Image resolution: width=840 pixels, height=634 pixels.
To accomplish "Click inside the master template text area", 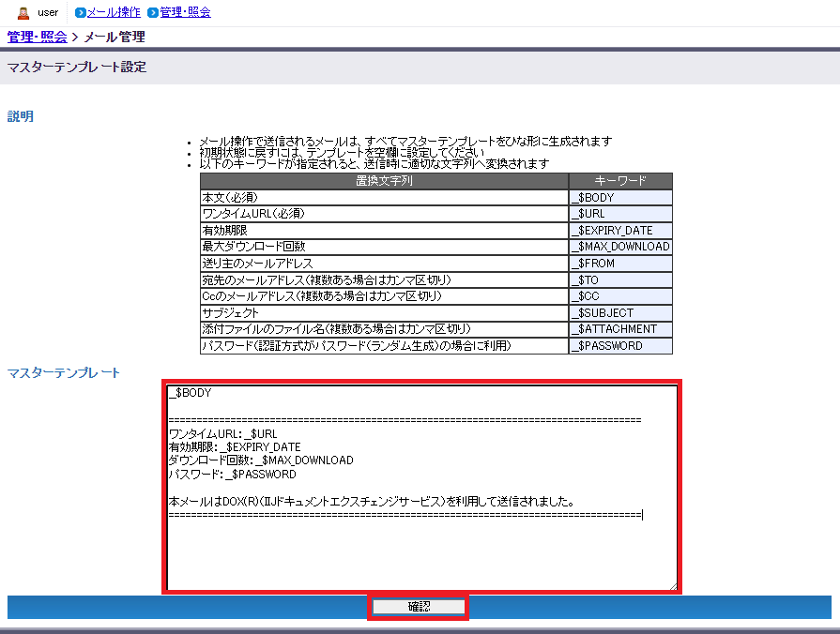I will [x=420, y=544].
